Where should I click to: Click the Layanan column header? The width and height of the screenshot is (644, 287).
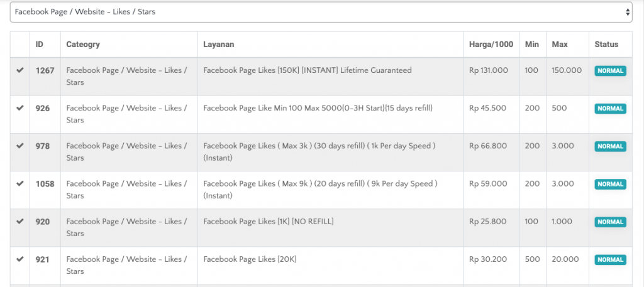click(219, 45)
